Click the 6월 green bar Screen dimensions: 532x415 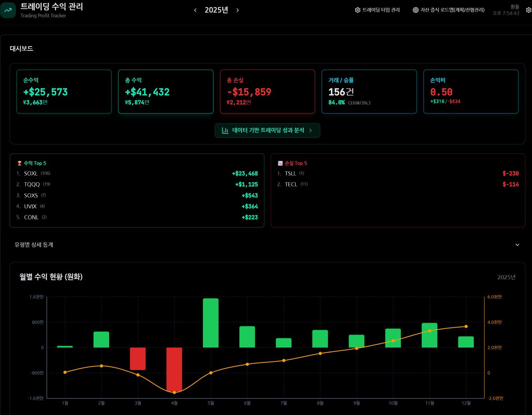[247, 337]
